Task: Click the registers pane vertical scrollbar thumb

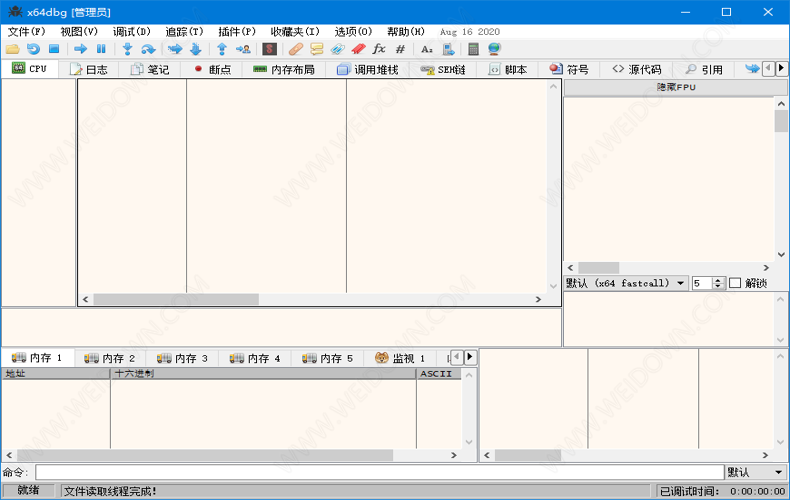Action: pyautogui.click(x=781, y=121)
